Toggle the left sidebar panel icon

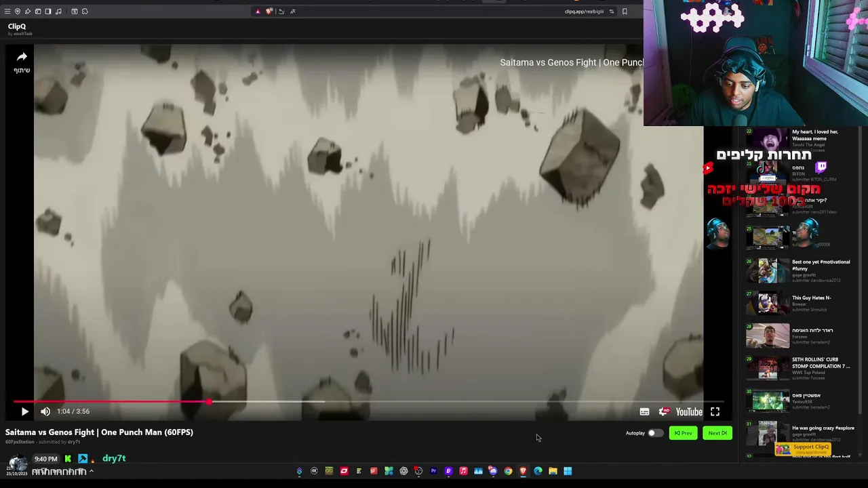pos(38,12)
